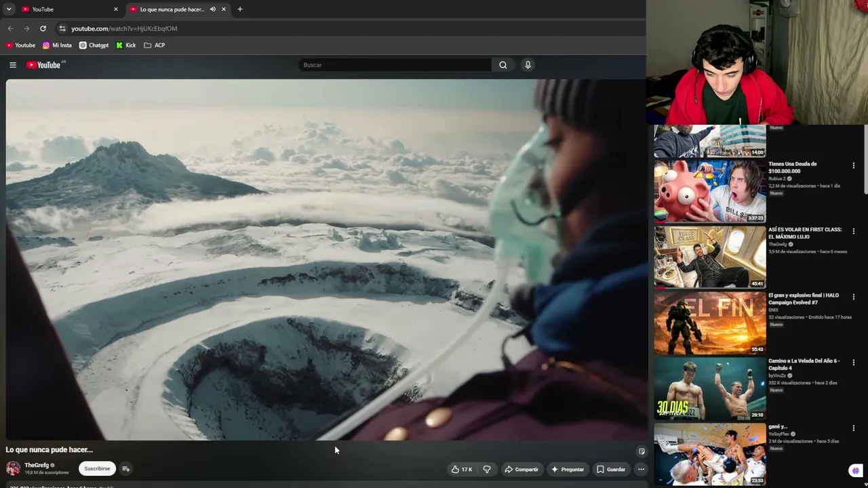This screenshot has width=868, height=488.
Task: Open the YouTube hamburger guide menu
Action: coord(13,65)
